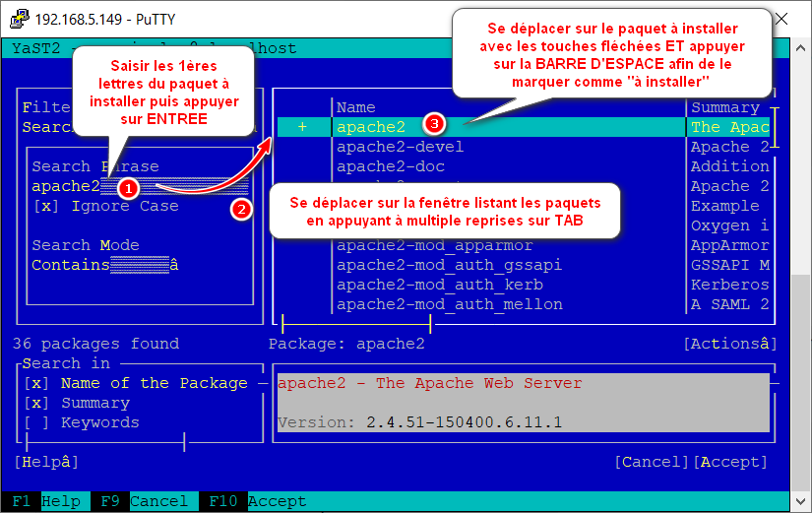Click the plus status mark for apache2
The width and height of the screenshot is (812, 513).
[x=302, y=127]
